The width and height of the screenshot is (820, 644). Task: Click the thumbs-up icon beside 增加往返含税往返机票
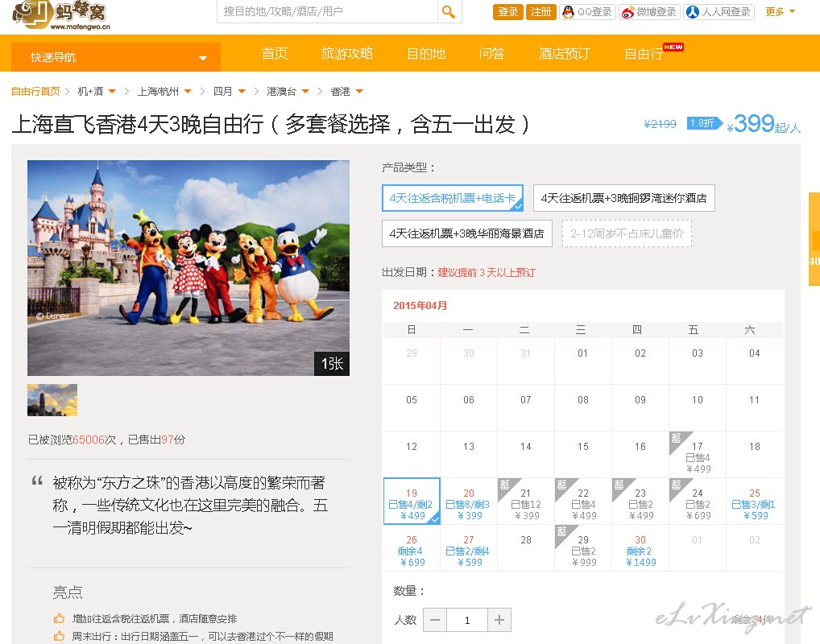pyautogui.click(x=59, y=618)
